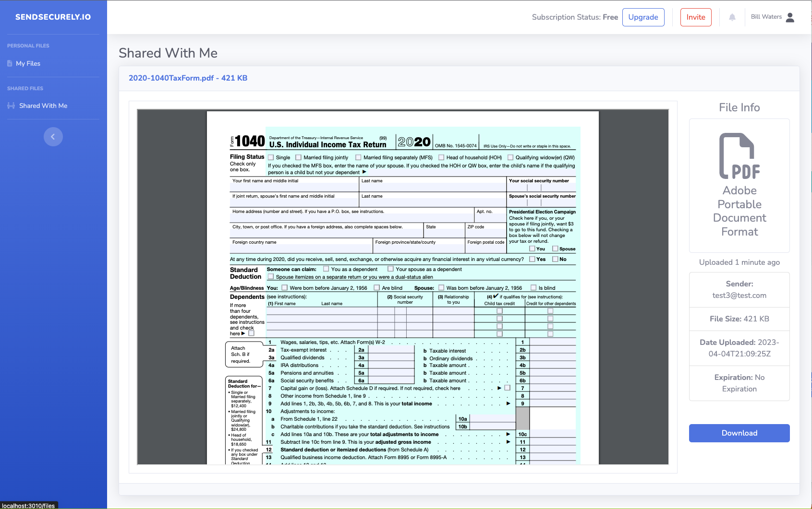Click the Shared With Me page heading
The width and height of the screenshot is (812, 509).
168,53
